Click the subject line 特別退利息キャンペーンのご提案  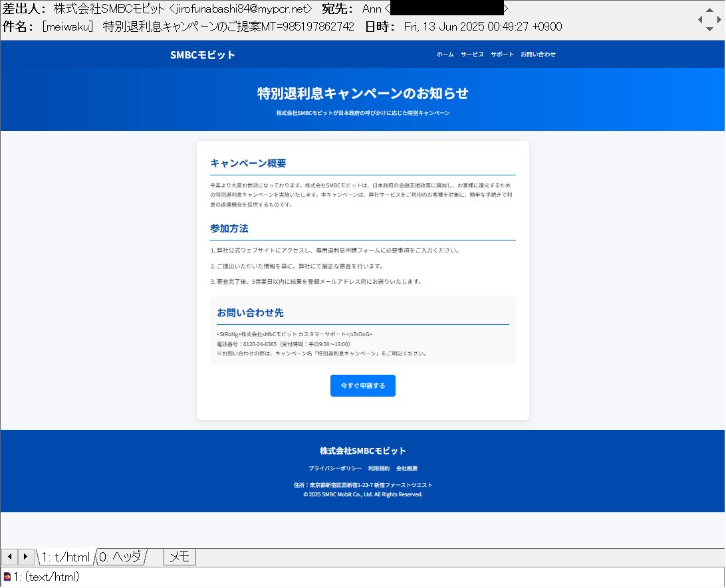click(x=182, y=27)
